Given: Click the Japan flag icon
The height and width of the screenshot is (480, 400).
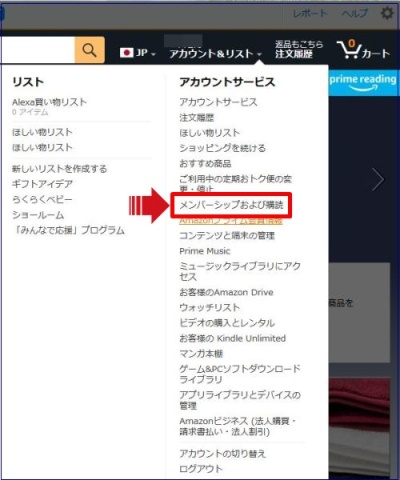Looking at the screenshot, I should tap(126, 53).
